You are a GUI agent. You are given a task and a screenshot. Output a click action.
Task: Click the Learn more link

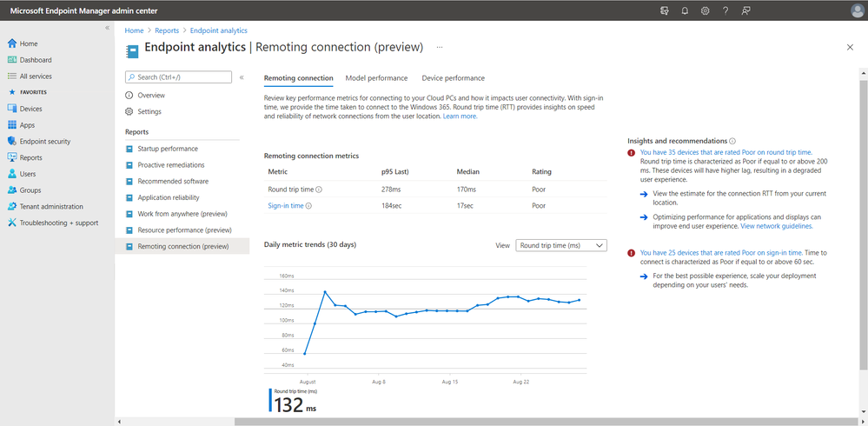tap(460, 116)
